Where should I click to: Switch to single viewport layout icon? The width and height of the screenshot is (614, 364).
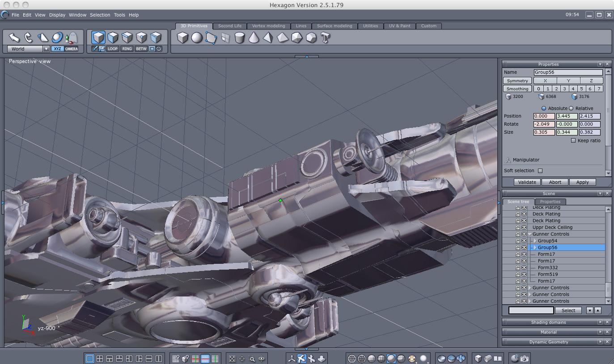tap(89, 358)
